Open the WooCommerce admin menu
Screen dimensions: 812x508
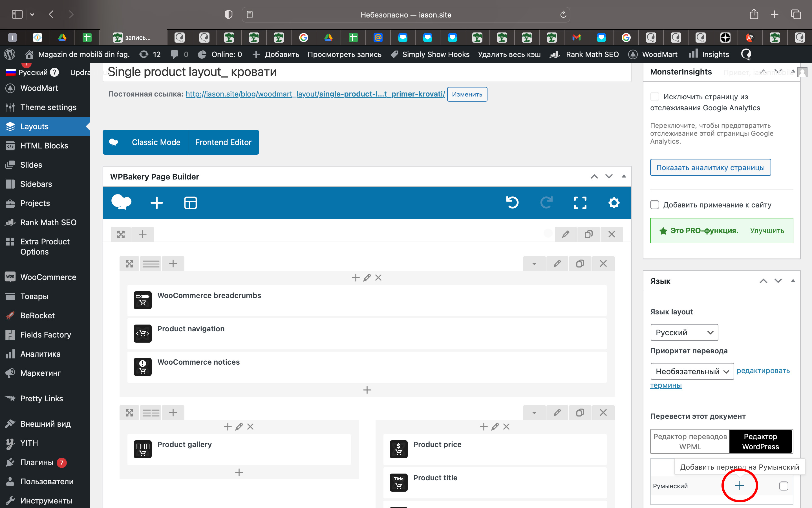[45, 277]
